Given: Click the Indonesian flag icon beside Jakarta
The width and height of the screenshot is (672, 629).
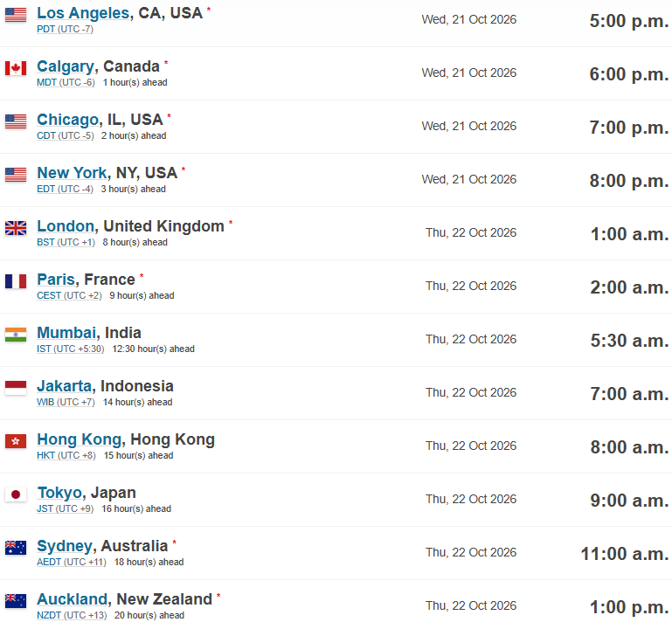Looking at the screenshot, I should 16,388.
